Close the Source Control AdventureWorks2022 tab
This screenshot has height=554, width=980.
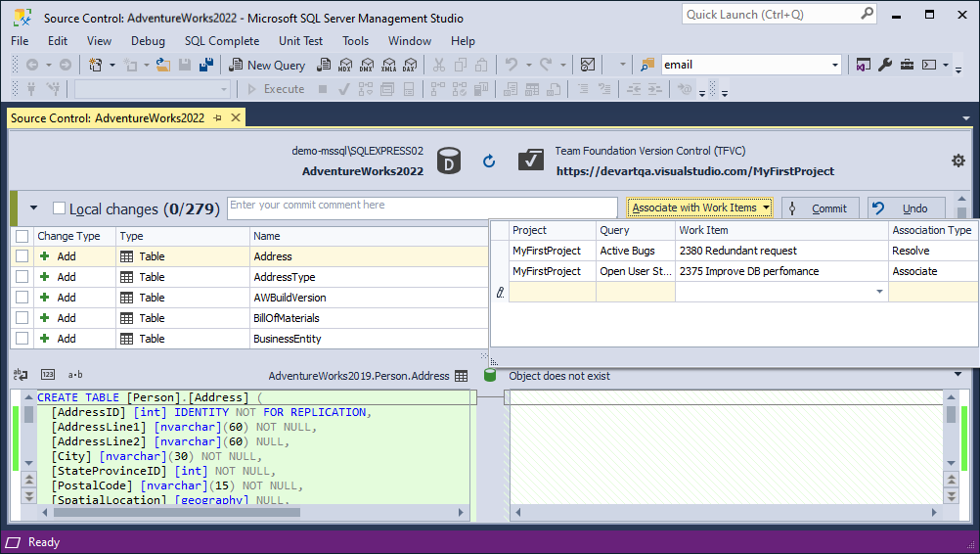(236, 117)
